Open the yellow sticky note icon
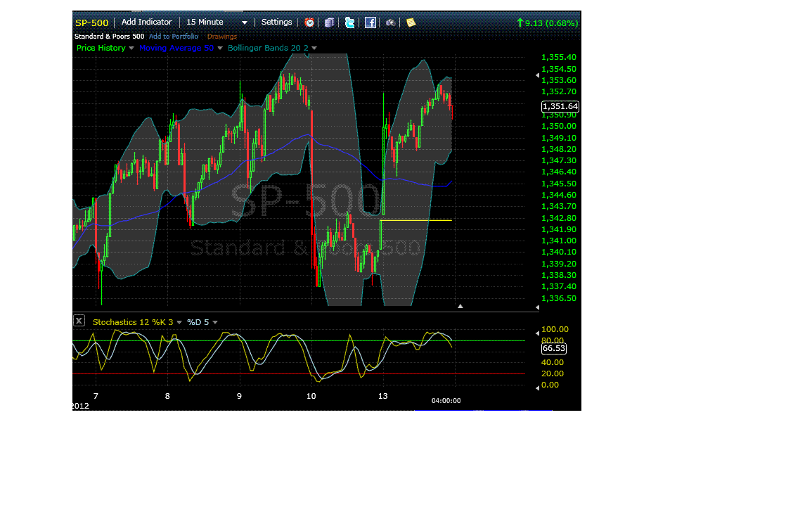Viewport: 812px width, 505px height. tap(411, 23)
